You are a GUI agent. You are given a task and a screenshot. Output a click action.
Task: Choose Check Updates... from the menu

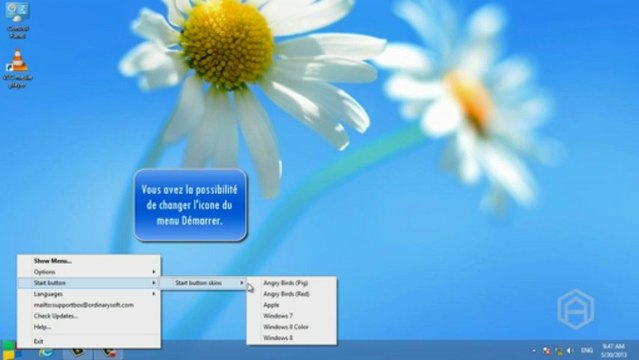point(89,316)
